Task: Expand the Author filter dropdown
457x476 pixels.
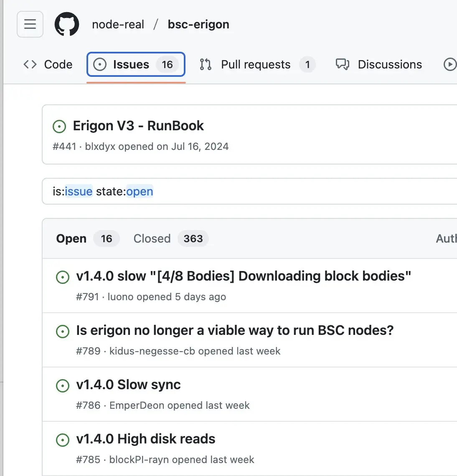Action: (446, 238)
